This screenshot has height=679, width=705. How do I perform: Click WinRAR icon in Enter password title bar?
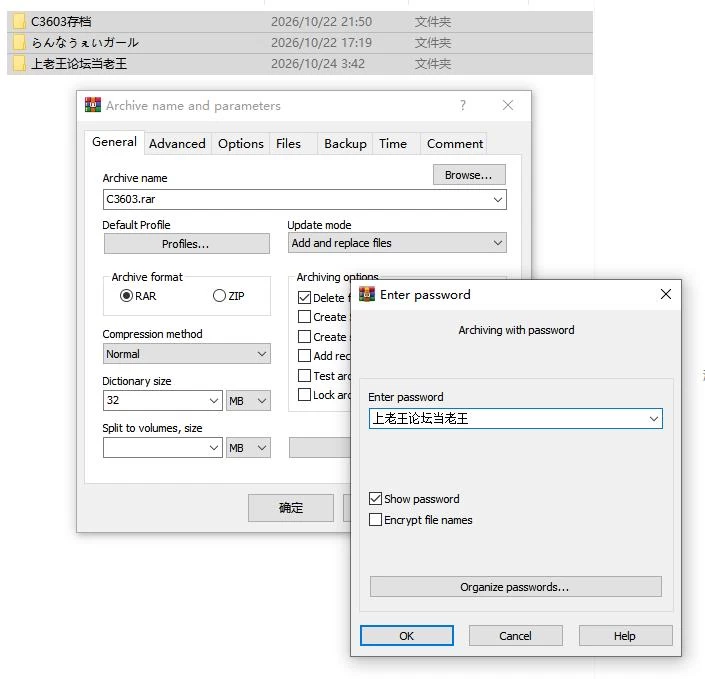[367, 295]
